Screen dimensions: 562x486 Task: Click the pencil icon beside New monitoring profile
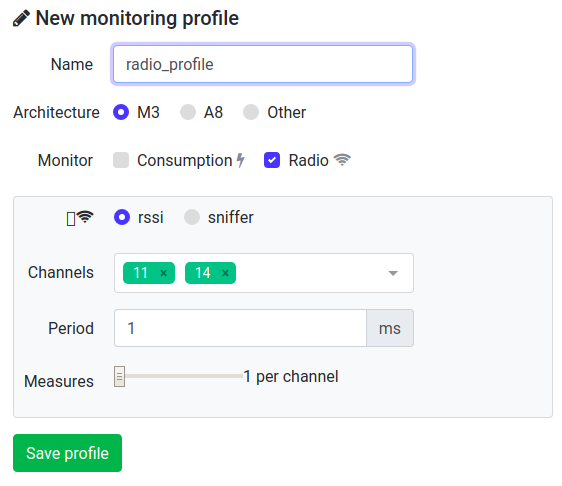tap(21, 19)
